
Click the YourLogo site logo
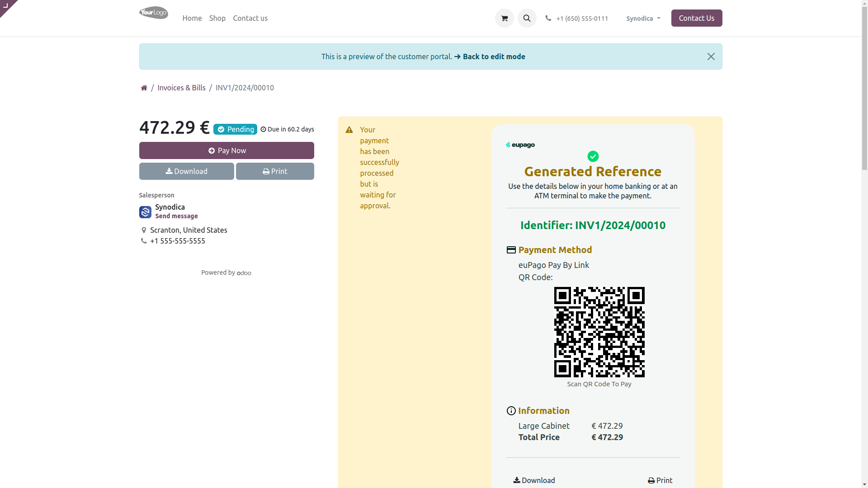pyautogui.click(x=154, y=13)
